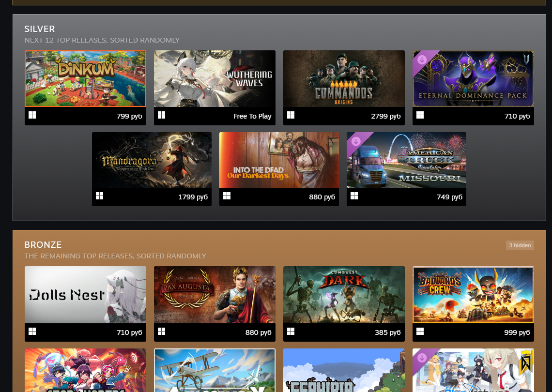552x392 pixels.
Task: Click 'The remaining top releases, sorted randomly' subtitle
Action: [x=115, y=256]
